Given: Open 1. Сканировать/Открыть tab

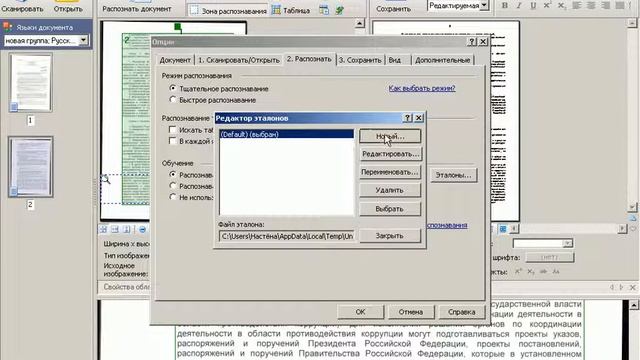Looking at the screenshot, I should pos(239,60).
